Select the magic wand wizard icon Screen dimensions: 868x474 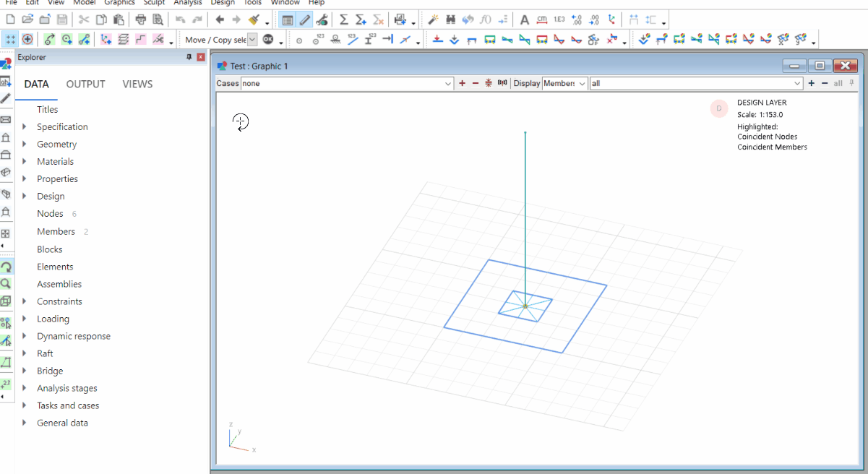433,20
